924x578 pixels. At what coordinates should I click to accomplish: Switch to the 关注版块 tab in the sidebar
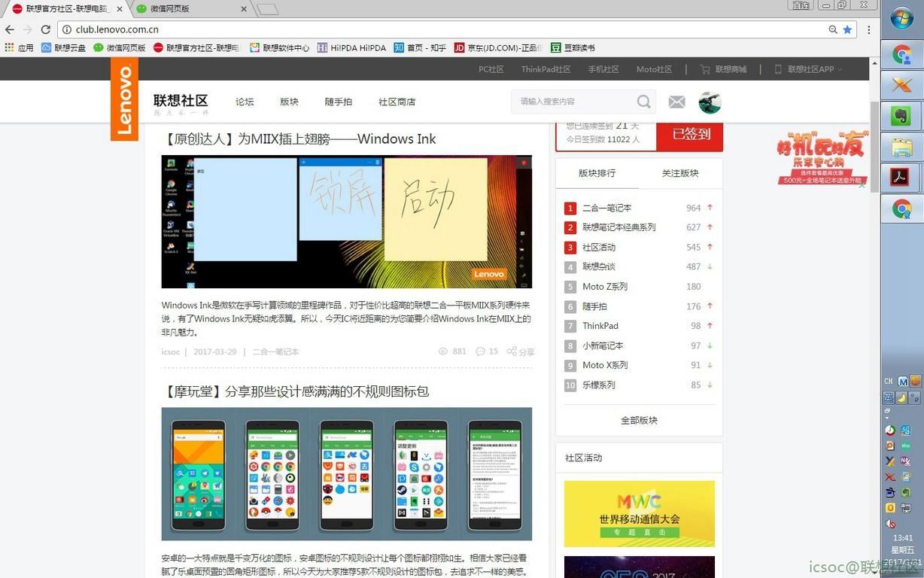pyautogui.click(x=679, y=173)
